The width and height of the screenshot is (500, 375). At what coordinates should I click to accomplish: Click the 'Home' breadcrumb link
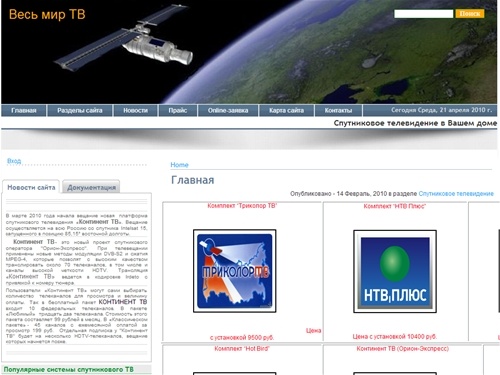[179, 165]
